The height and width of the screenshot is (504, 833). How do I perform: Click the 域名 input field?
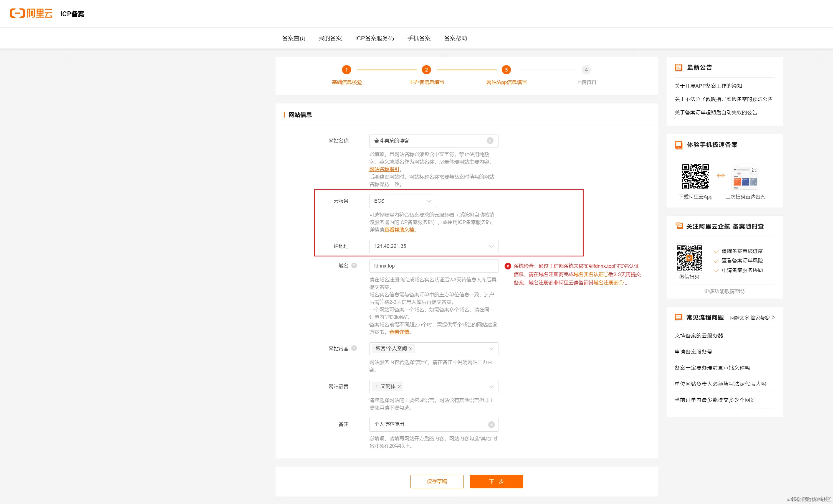point(433,266)
